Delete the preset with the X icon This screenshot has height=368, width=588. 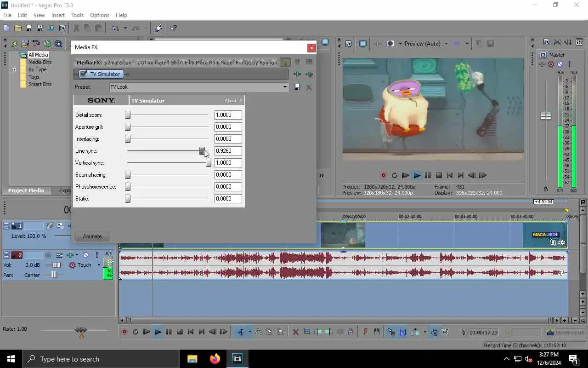[309, 87]
